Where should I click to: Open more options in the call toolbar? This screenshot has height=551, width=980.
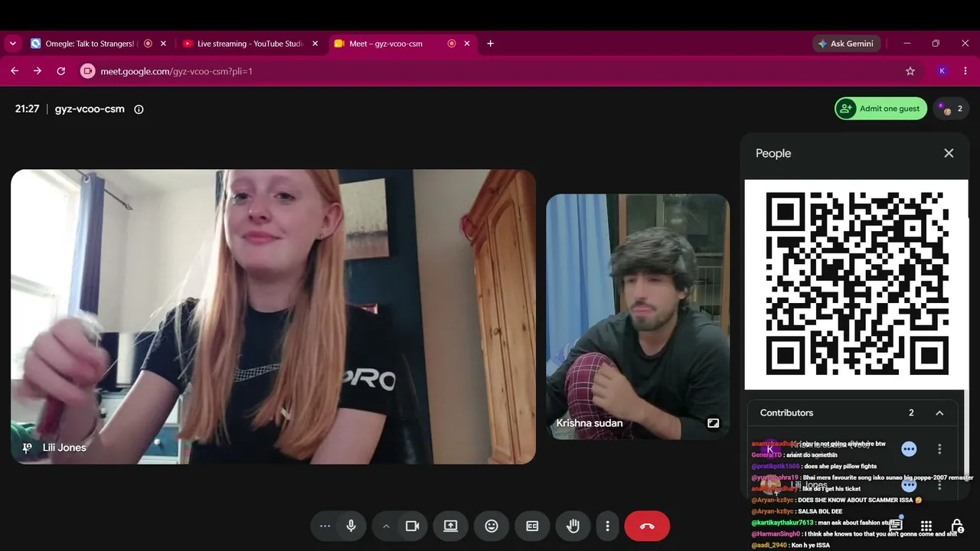(608, 526)
